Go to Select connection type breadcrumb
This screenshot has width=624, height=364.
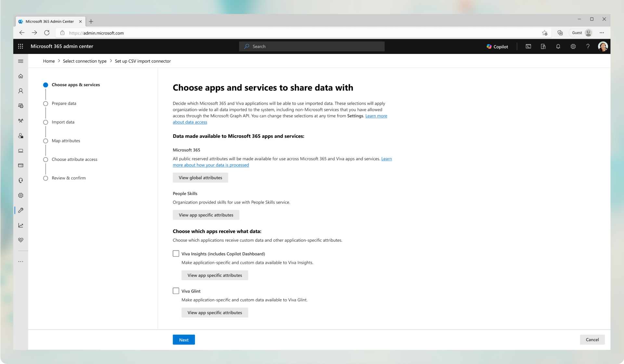click(x=84, y=61)
